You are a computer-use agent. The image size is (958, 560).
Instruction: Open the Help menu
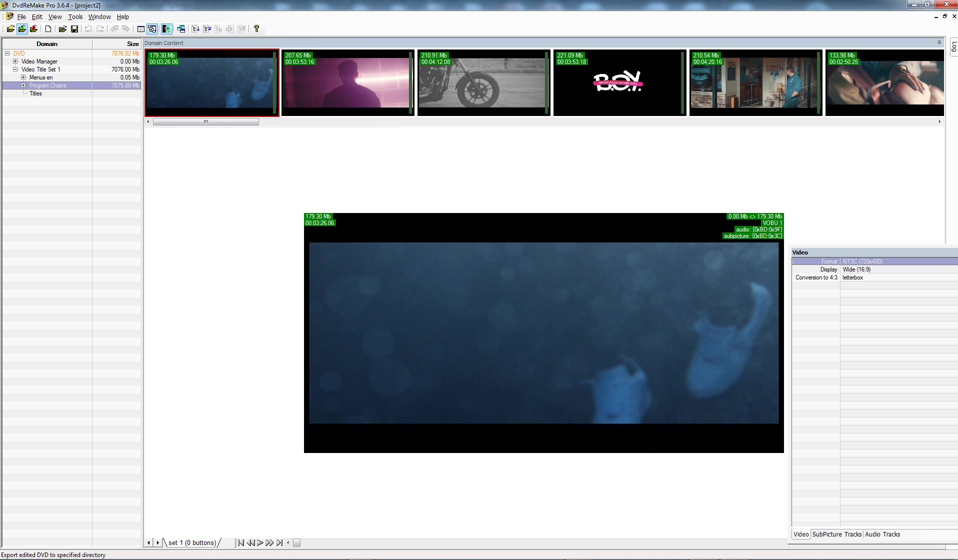[x=122, y=17]
